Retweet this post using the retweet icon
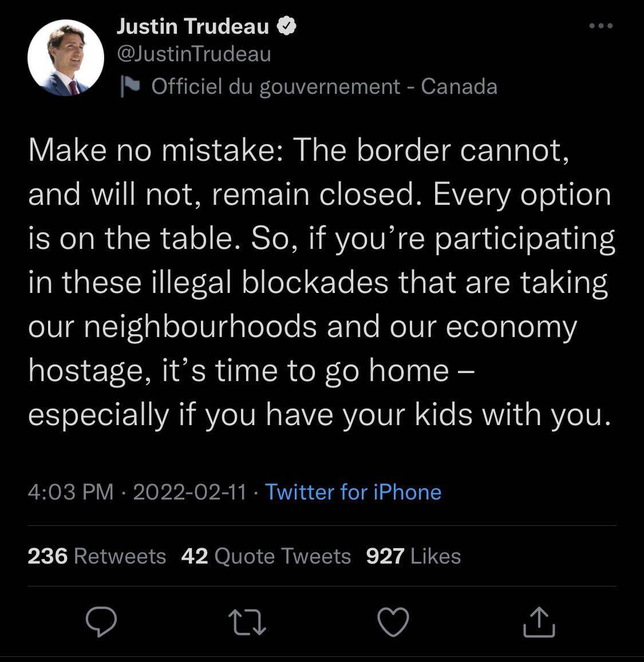Image resolution: width=644 pixels, height=662 pixels. (x=247, y=622)
